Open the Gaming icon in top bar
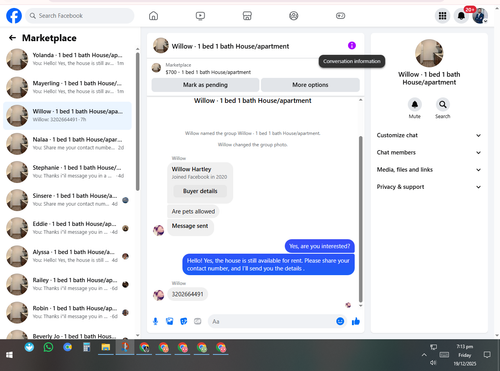This screenshot has width=500, height=371. (340, 16)
